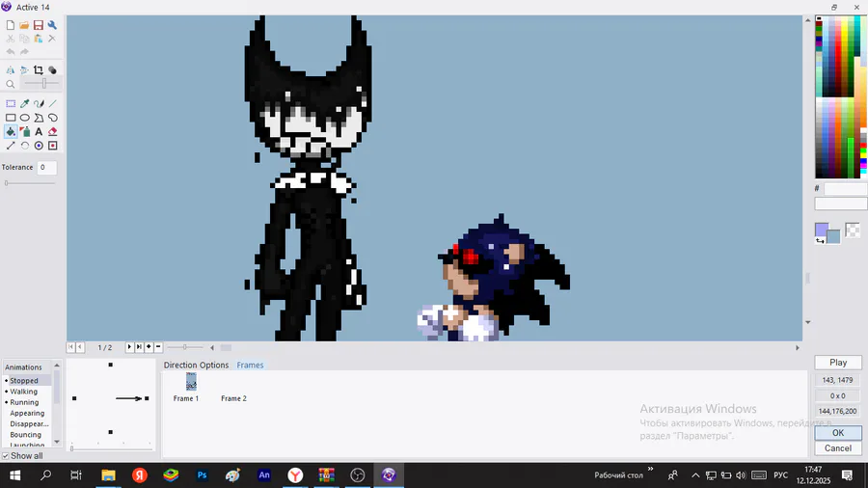
Task: Open File Explorer from the taskbar
Action: (x=108, y=475)
